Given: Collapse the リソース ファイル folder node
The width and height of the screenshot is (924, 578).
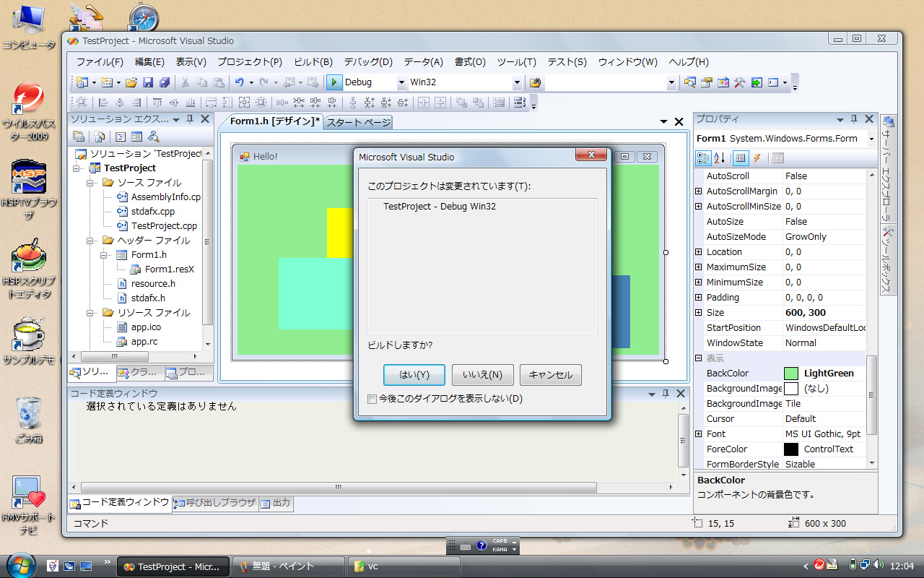Looking at the screenshot, I should click(x=91, y=313).
